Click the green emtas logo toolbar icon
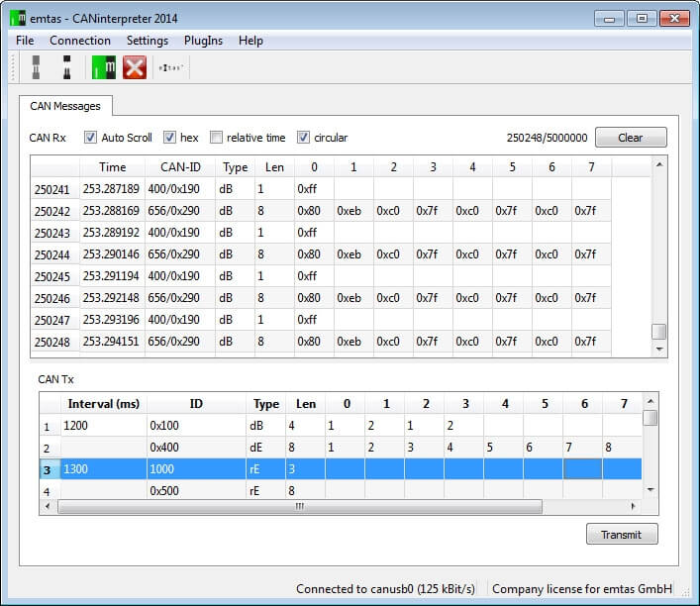This screenshot has height=606, width=700. pos(104,67)
